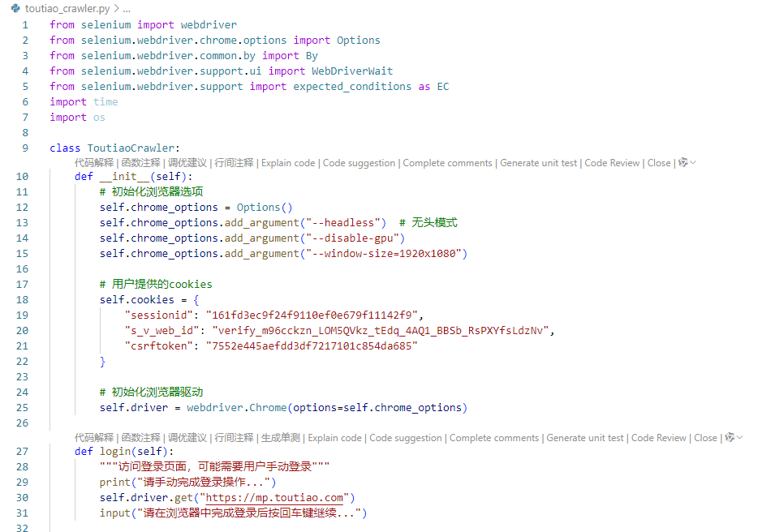Click Generate unit test above def __init__
The image size is (762, 532).
click(539, 163)
